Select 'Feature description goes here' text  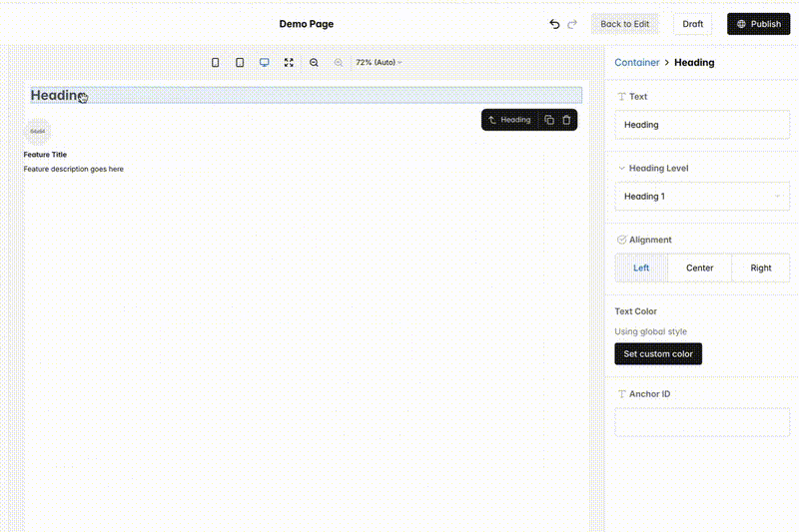coord(73,169)
